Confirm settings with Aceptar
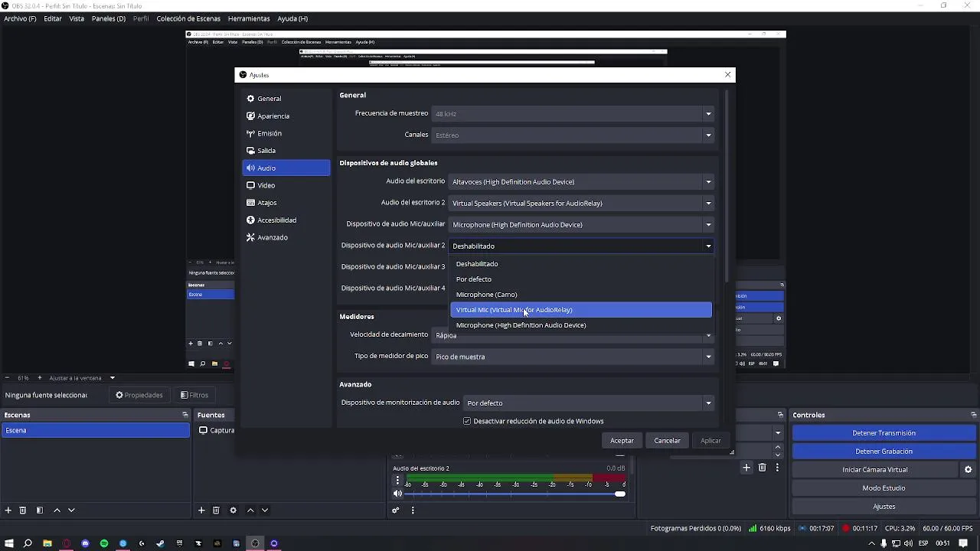Image resolution: width=980 pixels, height=551 pixels. (x=622, y=441)
